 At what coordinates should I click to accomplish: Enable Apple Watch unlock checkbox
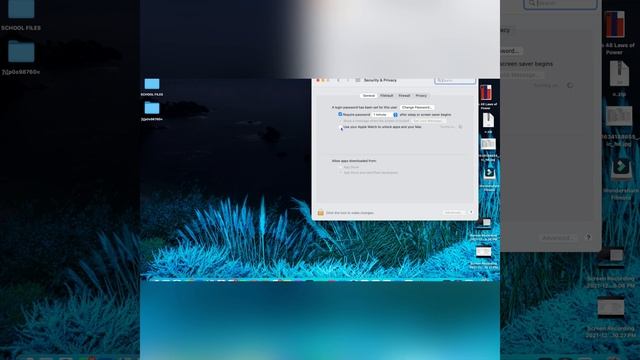(x=340, y=127)
